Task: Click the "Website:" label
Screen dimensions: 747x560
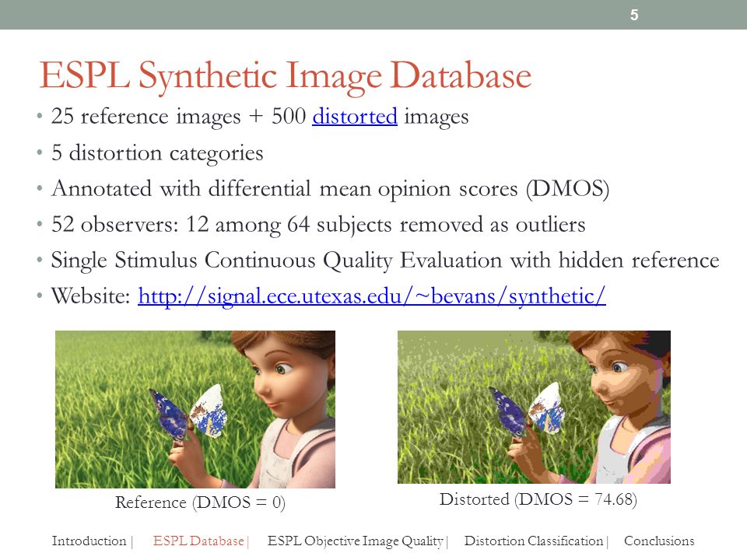Action: tap(90, 296)
